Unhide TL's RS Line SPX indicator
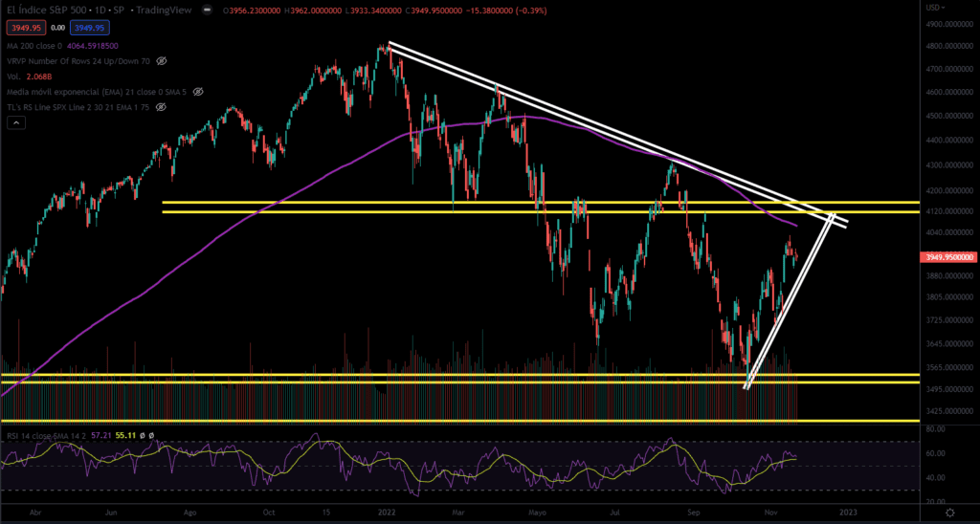 pos(162,107)
